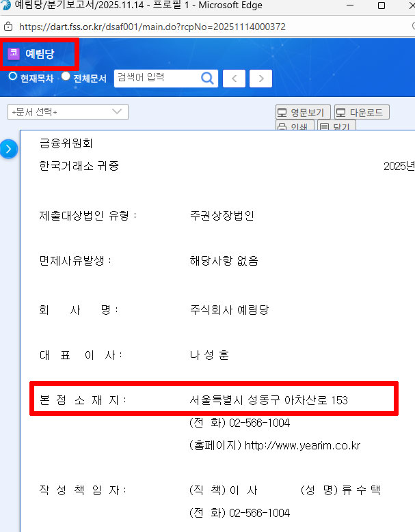415x532 pixels.
Task: Click the label 면제사유발생
Action: click(x=75, y=261)
